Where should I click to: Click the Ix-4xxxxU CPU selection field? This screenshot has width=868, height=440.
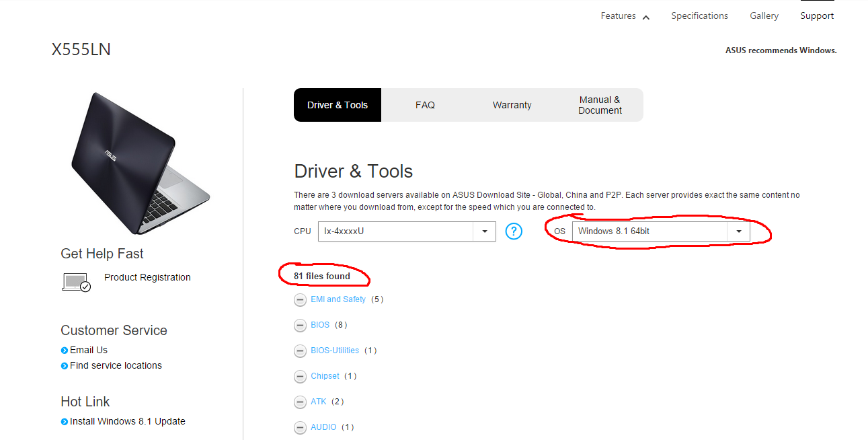click(x=407, y=231)
